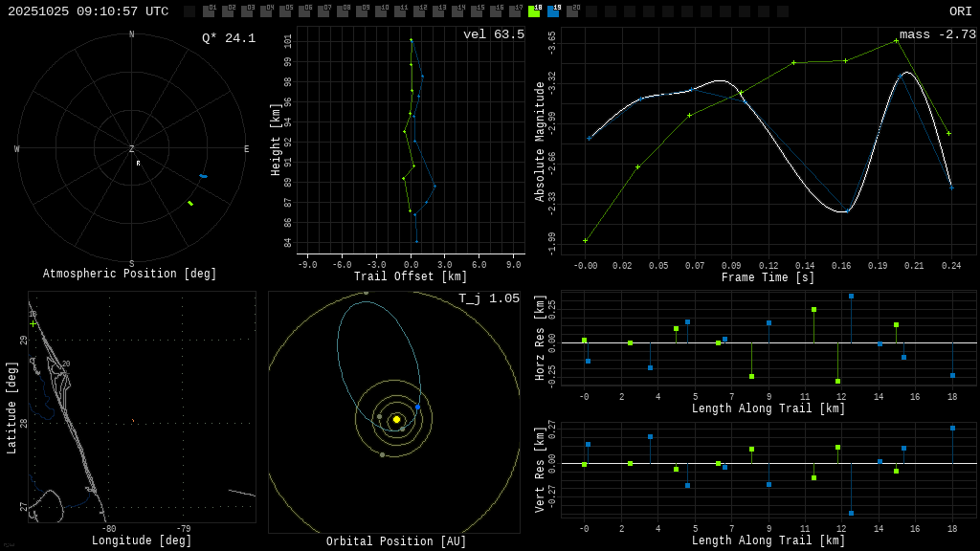Click the ORI shower label
980x551 pixels.
pos(960,11)
